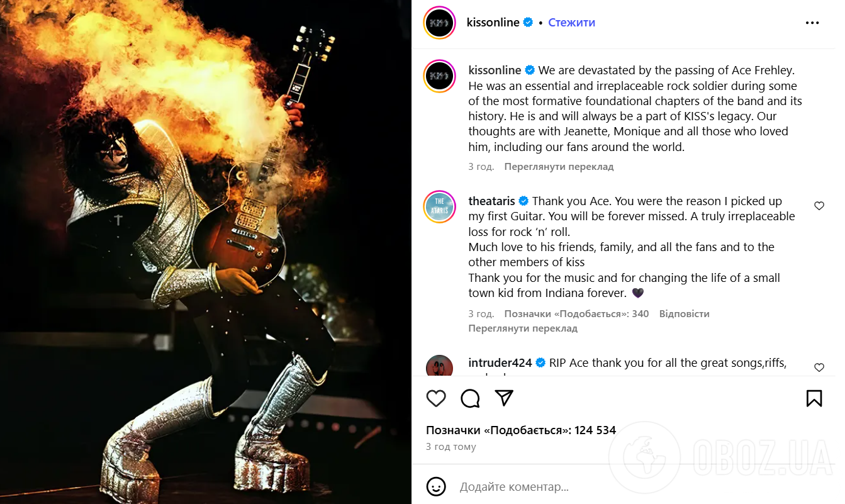Open intruder424 profile picture

(439, 366)
